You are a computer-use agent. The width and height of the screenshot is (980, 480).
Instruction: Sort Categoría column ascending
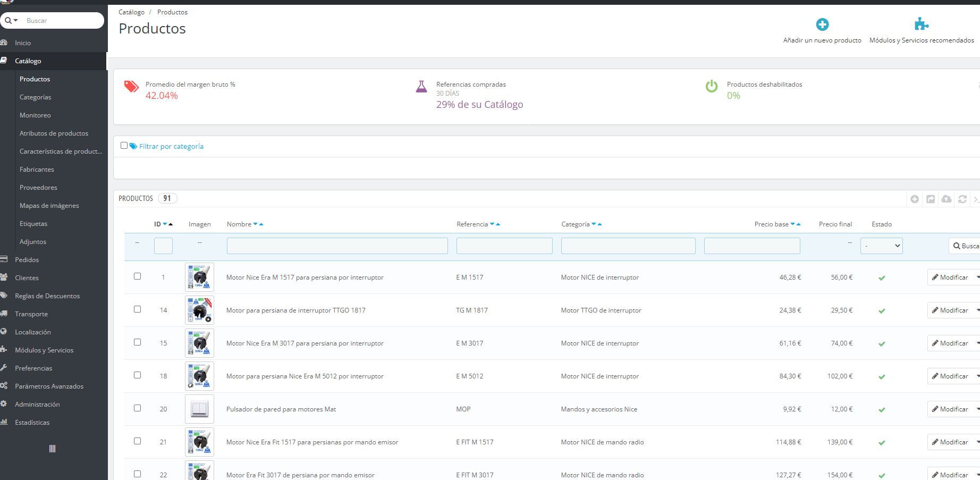point(600,224)
